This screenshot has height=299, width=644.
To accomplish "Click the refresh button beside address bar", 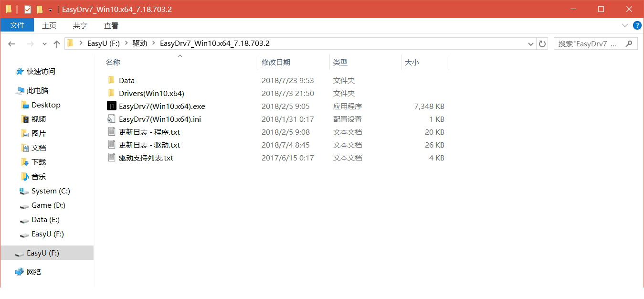I will tap(542, 43).
